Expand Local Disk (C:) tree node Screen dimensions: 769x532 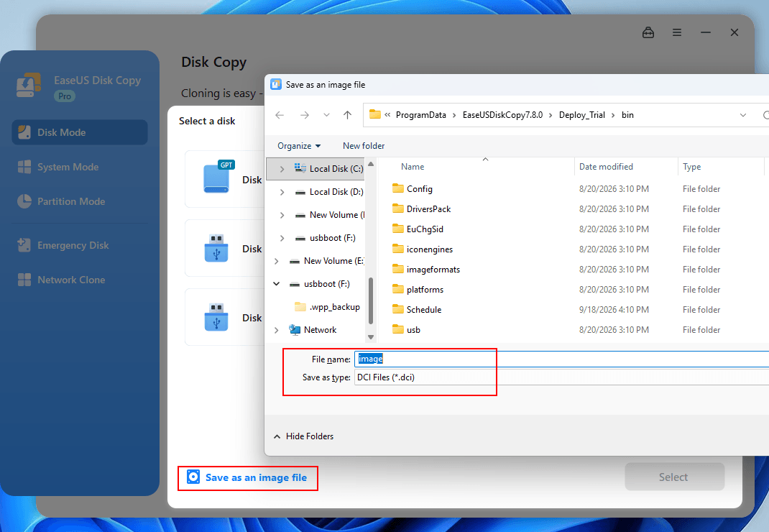click(282, 169)
